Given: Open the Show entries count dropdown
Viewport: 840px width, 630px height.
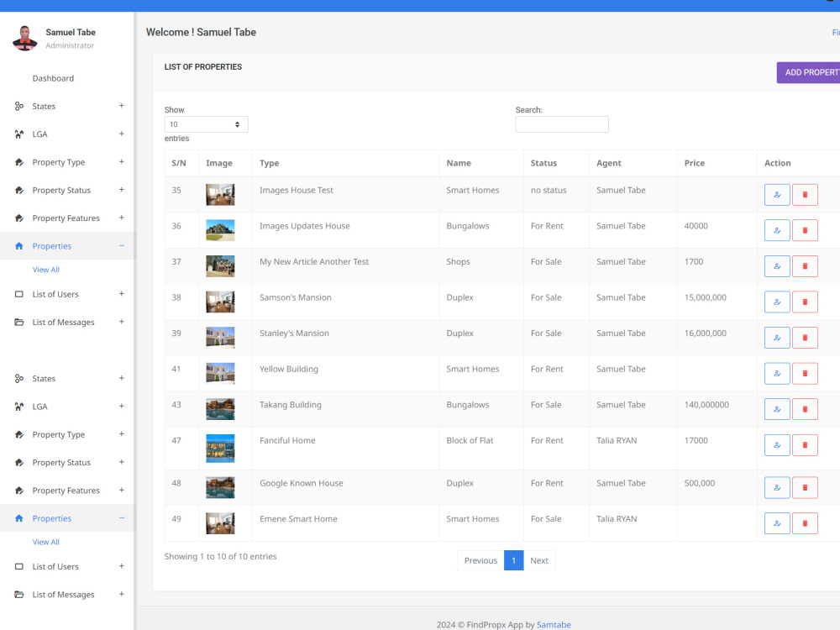Looking at the screenshot, I should click(x=206, y=124).
